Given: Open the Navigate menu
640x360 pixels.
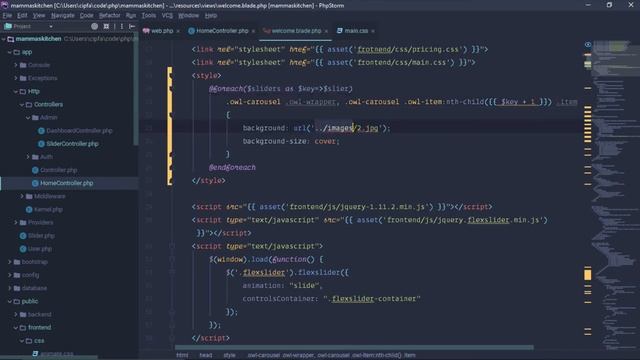Looking at the screenshot, I should pos(62,16).
